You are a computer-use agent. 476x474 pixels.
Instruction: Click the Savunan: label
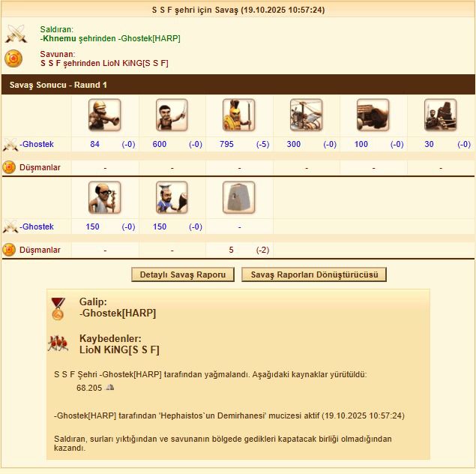(x=58, y=54)
